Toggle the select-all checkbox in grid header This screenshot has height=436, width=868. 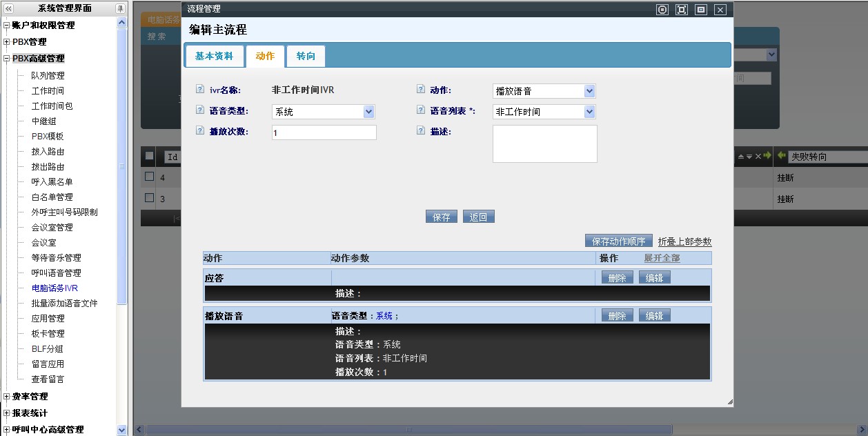pos(149,156)
